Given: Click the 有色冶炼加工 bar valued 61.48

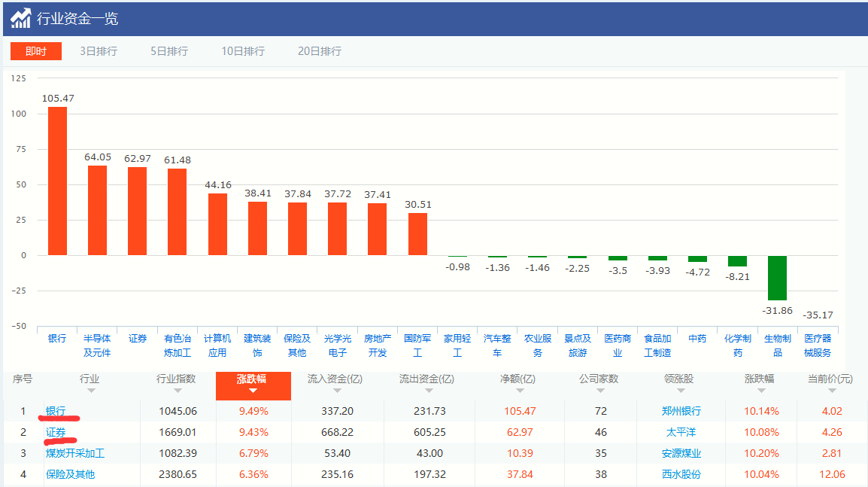Looking at the screenshot, I should click(x=178, y=212).
